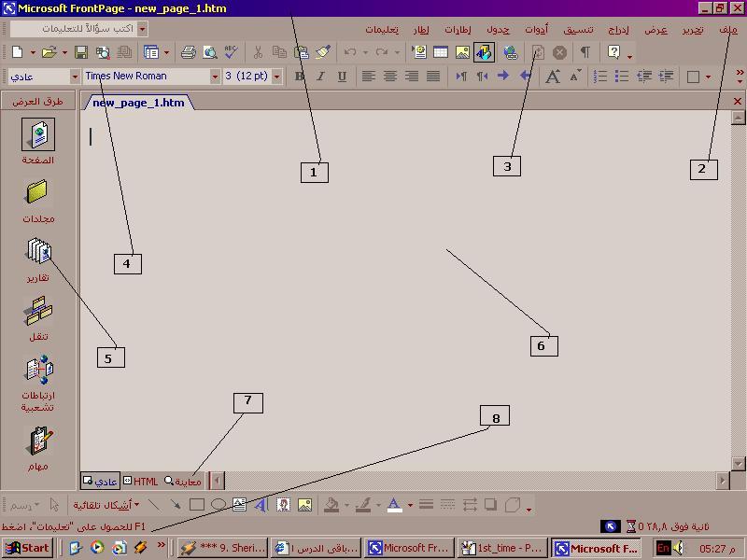
Task: Open the Hyperlinks view icon in sidebar
Action: click(x=38, y=371)
